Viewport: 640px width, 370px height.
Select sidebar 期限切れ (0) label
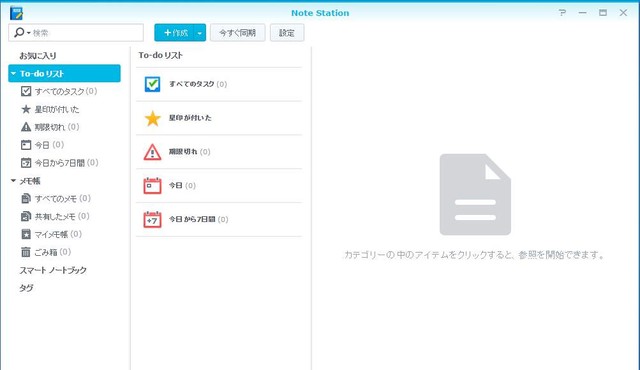[x=57, y=127]
